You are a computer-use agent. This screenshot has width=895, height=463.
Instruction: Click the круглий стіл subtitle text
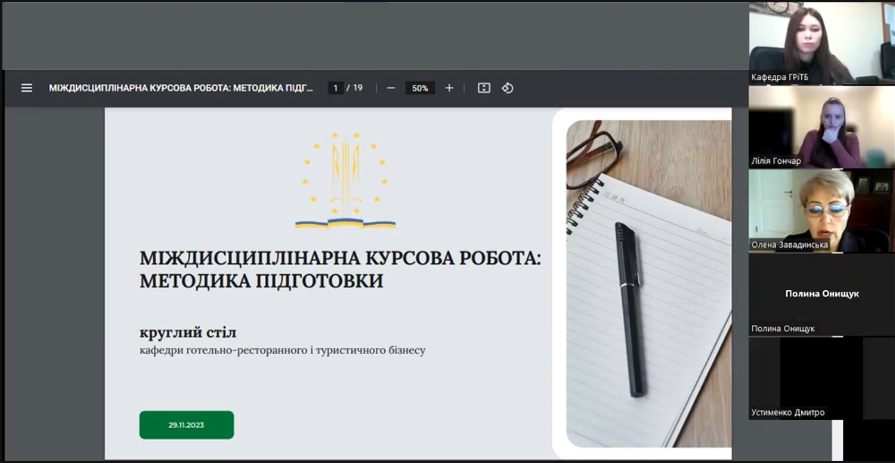coord(188,333)
